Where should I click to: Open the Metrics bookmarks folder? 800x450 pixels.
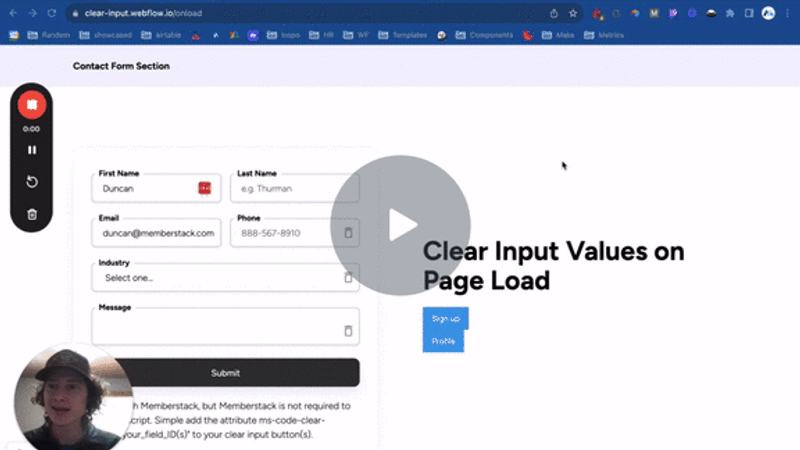click(604, 35)
